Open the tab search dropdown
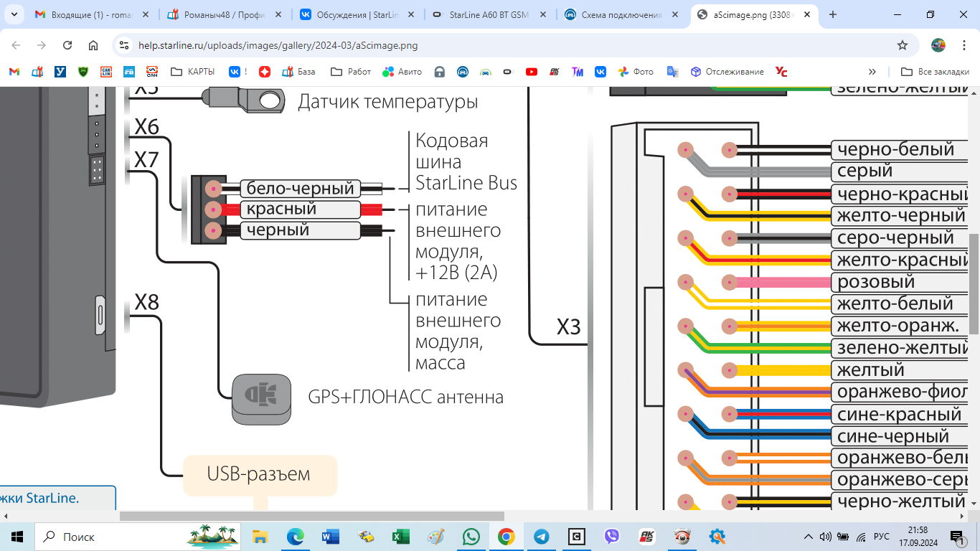The height and width of the screenshot is (551, 980). [14, 14]
